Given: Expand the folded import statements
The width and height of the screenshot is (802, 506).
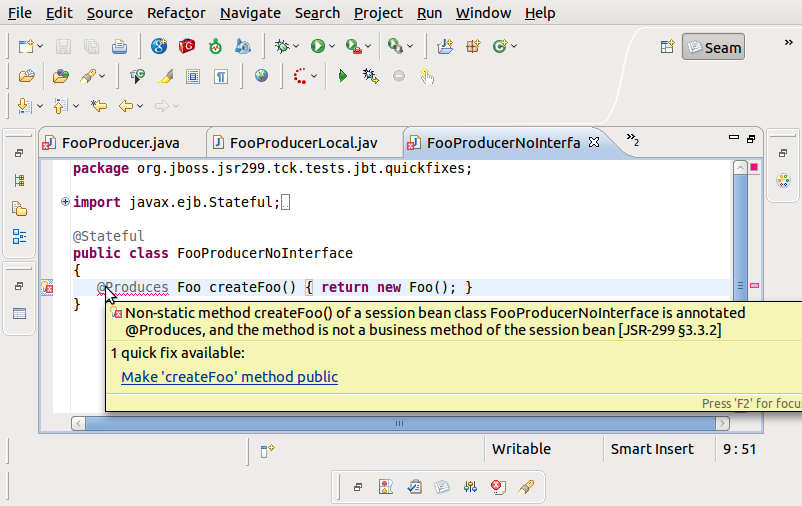Looking at the screenshot, I should pyautogui.click(x=65, y=202).
